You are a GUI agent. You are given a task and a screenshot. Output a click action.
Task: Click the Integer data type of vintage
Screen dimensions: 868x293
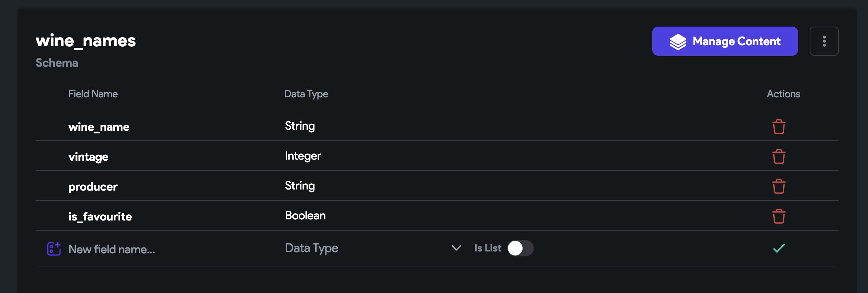pyautogui.click(x=303, y=156)
